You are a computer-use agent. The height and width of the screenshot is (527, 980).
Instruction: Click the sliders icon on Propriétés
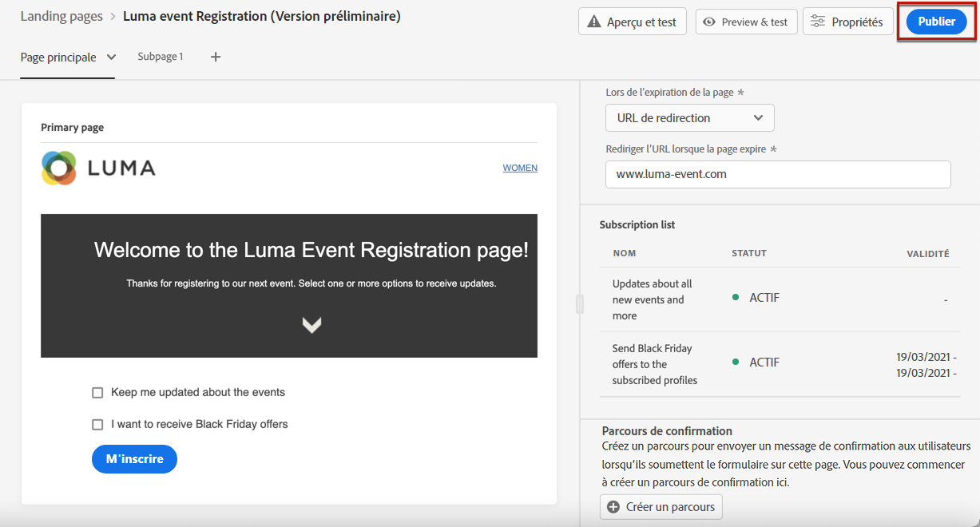click(817, 22)
